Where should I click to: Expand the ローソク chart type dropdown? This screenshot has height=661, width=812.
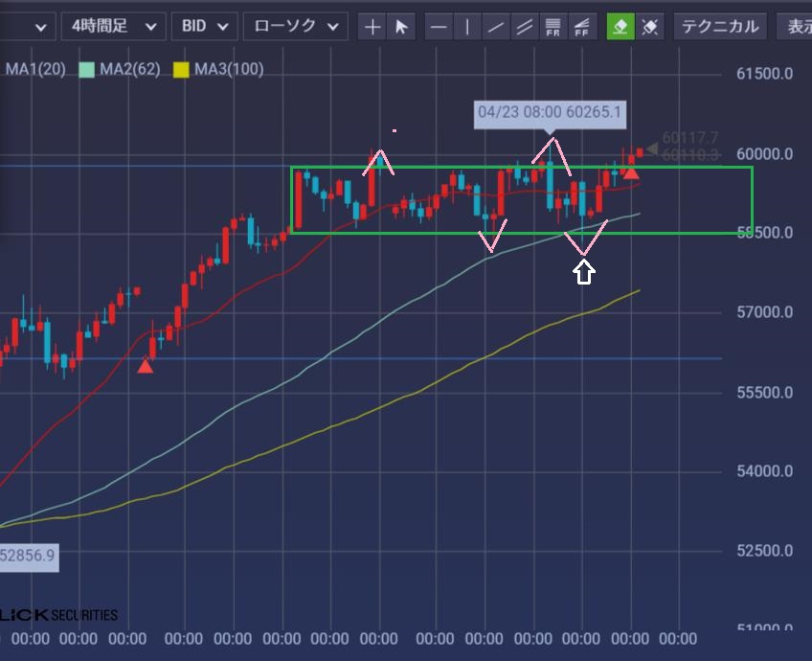[294, 27]
